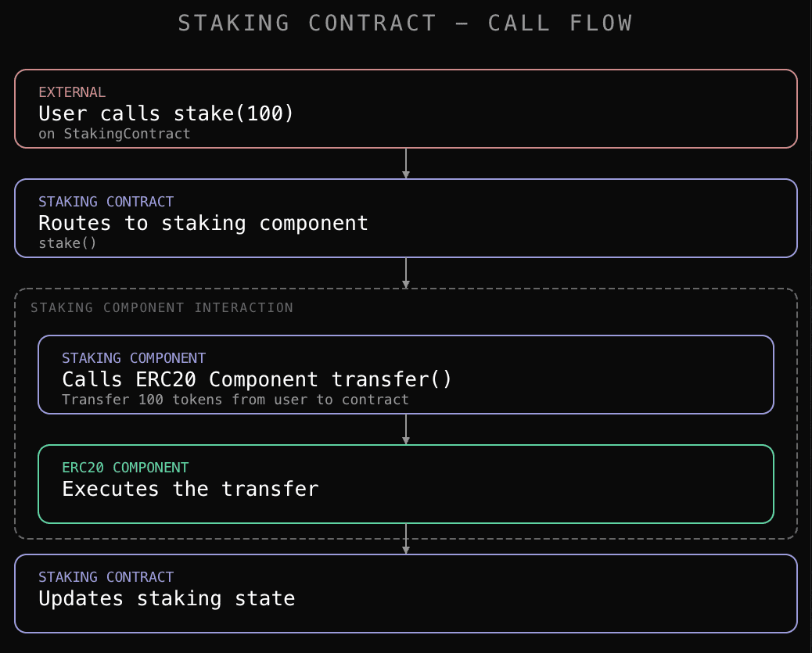Click 'Calls ERC20 Component transfer()' box
Image resolution: width=812 pixels, height=653 pixels.
point(406,375)
